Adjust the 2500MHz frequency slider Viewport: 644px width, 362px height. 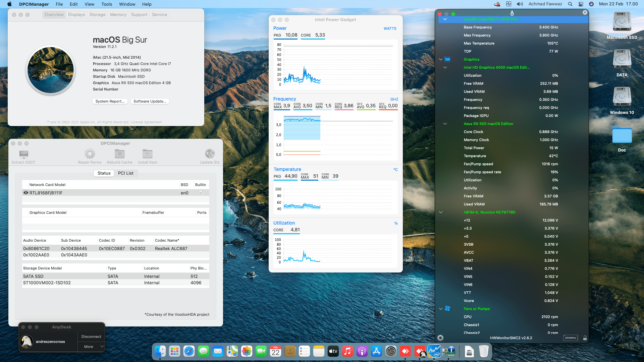[571, 338]
